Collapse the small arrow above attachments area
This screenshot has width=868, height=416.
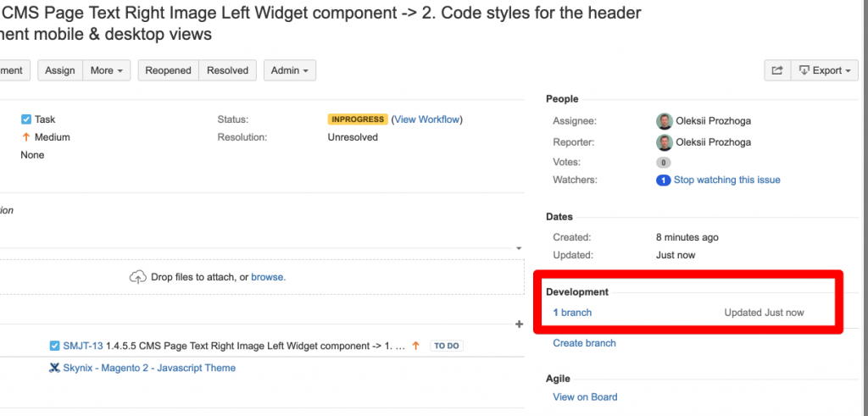tap(519, 248)
